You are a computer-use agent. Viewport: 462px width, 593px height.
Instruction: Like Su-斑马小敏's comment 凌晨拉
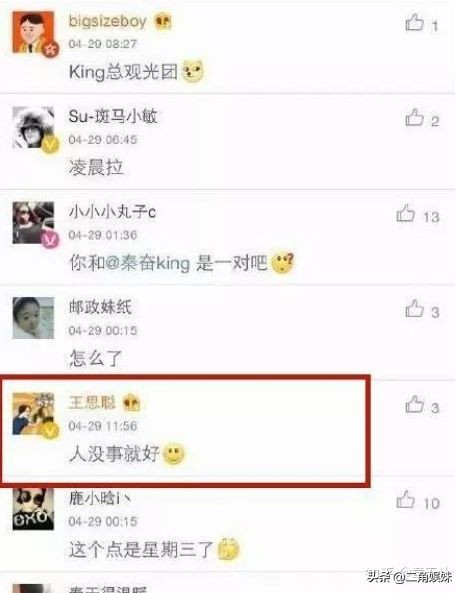(x=414, y=118)
